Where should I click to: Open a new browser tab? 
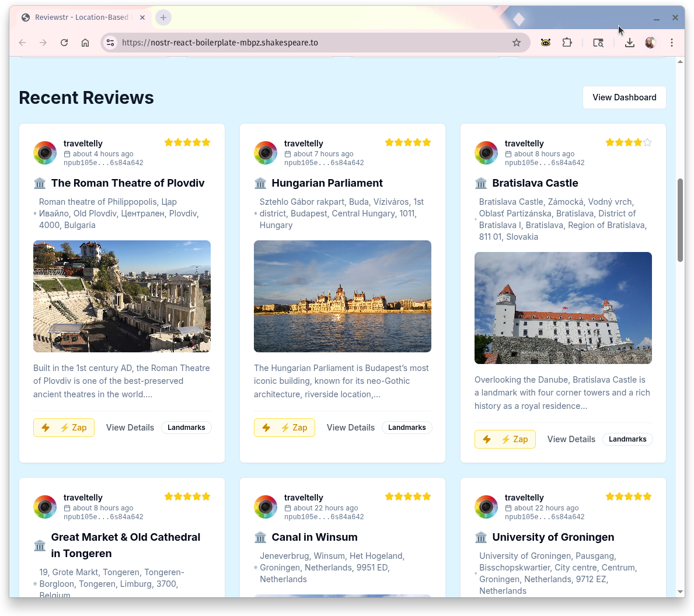(163, 17)
